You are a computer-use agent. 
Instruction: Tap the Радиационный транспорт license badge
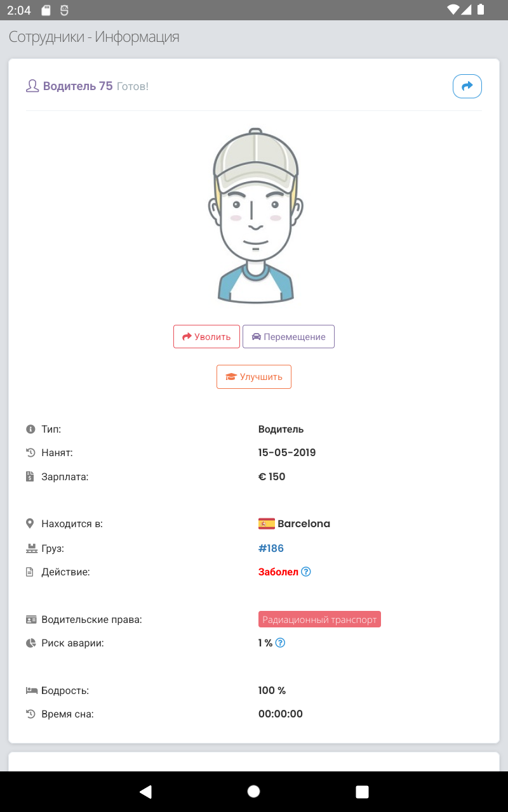tap(319, 620)
